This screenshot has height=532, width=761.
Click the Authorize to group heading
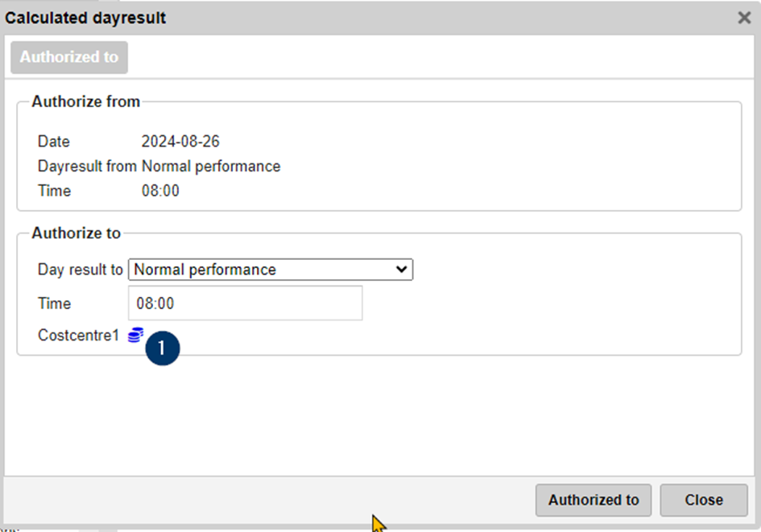pyautogui.click(x=77, y=233)
